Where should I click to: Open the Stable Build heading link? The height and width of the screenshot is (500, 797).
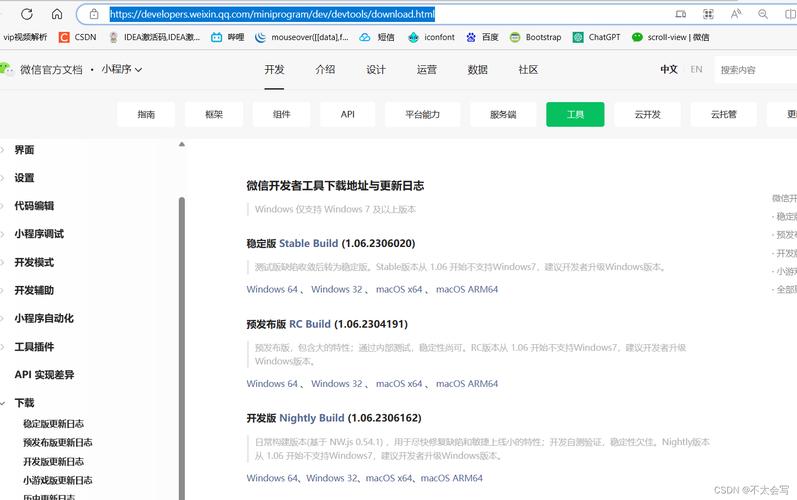point(309,243)
